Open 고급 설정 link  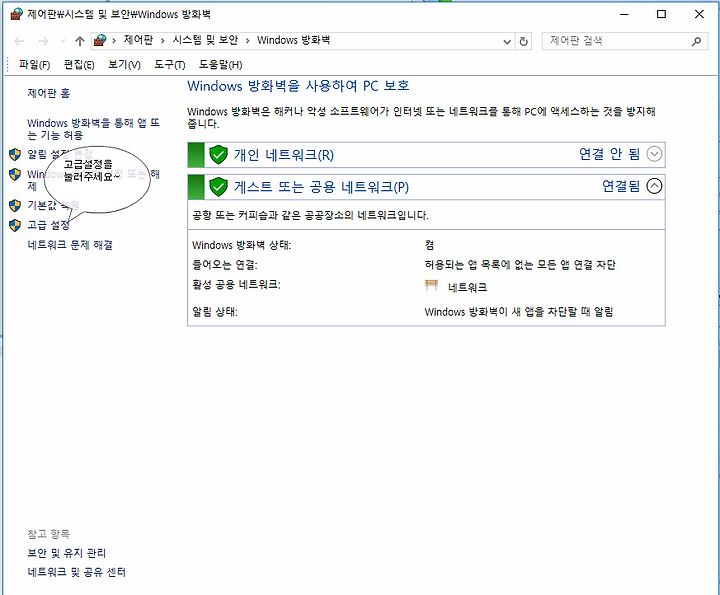pyautogui.click(x=48, y=225)
